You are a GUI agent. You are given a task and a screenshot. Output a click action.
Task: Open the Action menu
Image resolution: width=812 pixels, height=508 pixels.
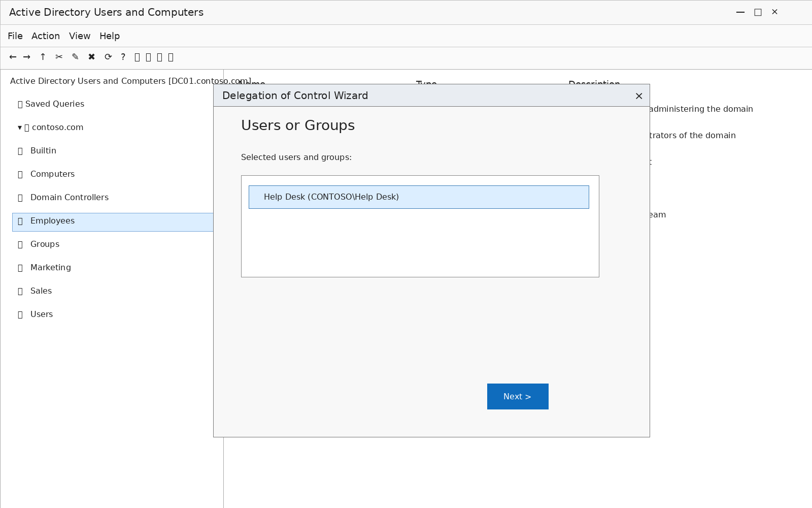pyautogui.click(x=46, y=36)
